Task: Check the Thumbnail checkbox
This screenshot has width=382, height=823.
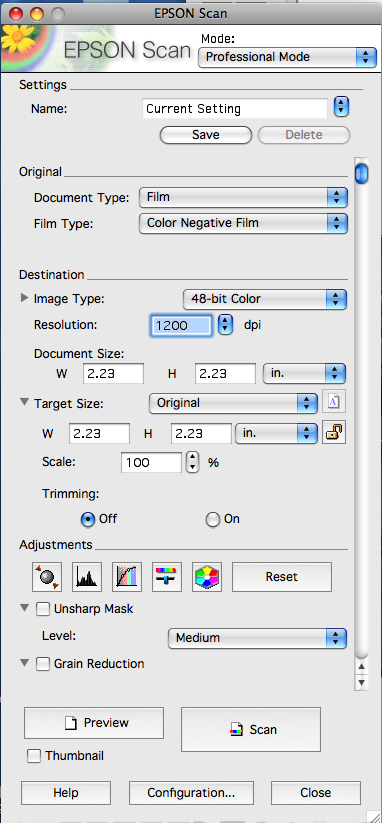Action: (34, 756)
